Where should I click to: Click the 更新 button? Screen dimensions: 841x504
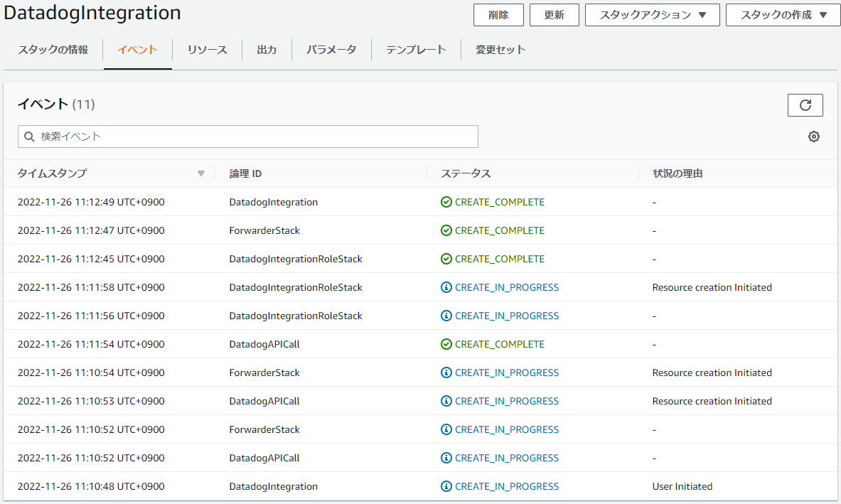point(554,15)
